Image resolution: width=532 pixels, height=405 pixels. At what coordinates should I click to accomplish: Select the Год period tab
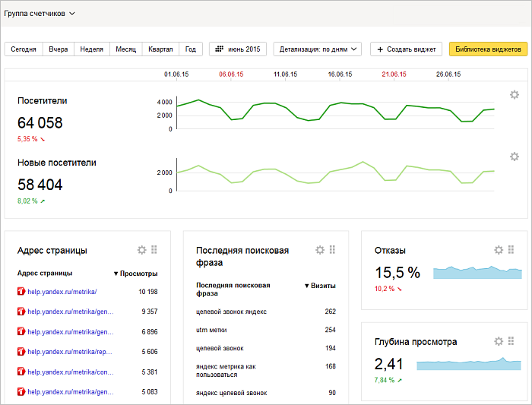coord(191,49)
